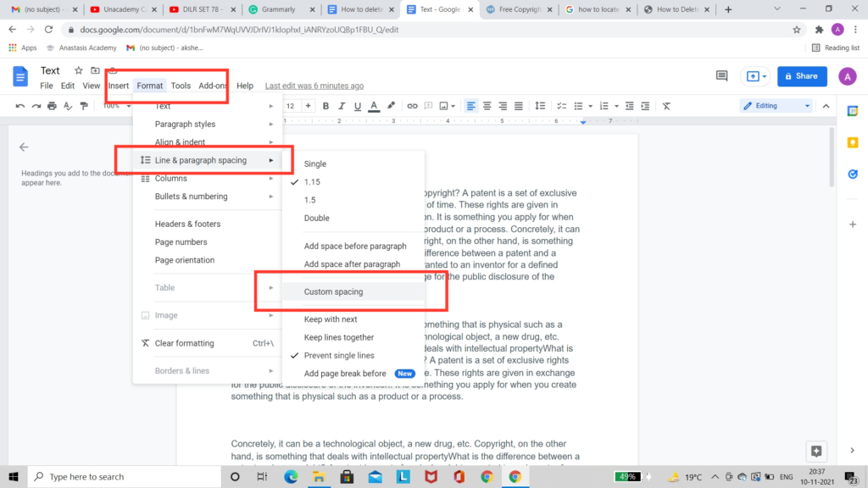This screenshot has height=488, width=868.
Task: Open Google Calendar from the side panel
Action: pos(853,110)
